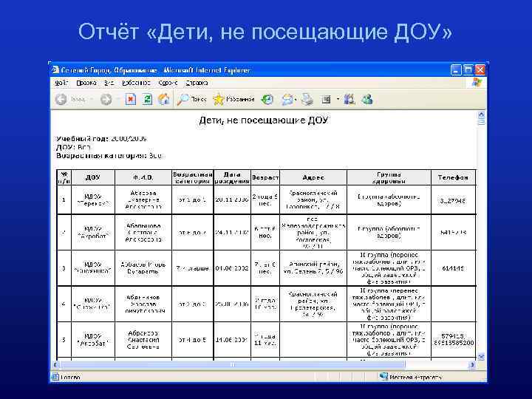Image resolution: width=532 pixels, height=399 pixels.
Task: Minimize the Internet Explorer window
Action: pos(456,70)
